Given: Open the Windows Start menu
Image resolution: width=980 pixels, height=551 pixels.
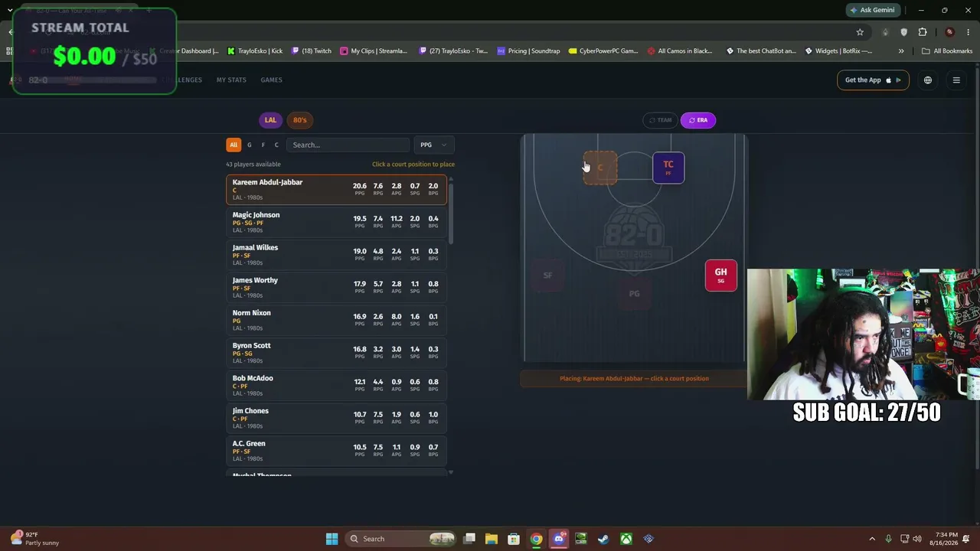Looking at the screenshot, I should (332, 539).
